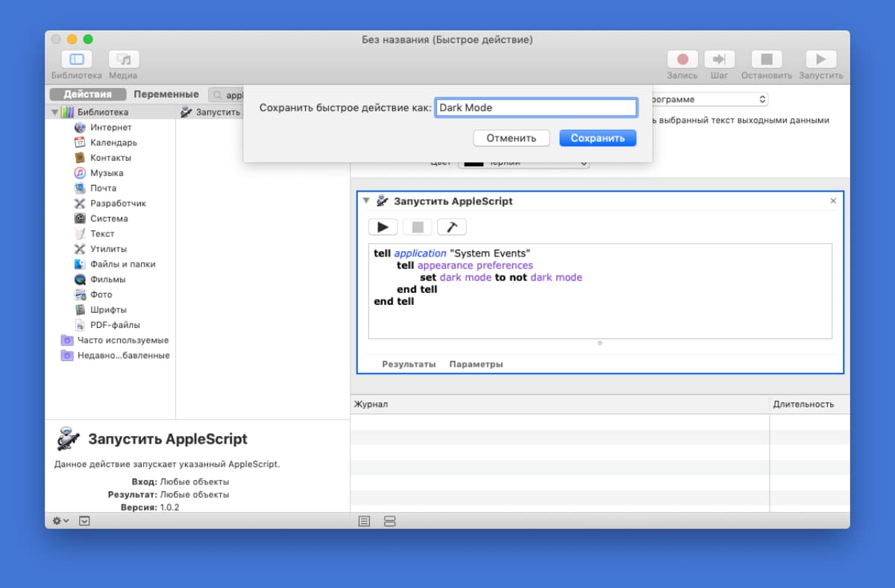Run the AppleScript with play button
The height and width of the screenshot is (588, 895).
(x=383, y=227)
